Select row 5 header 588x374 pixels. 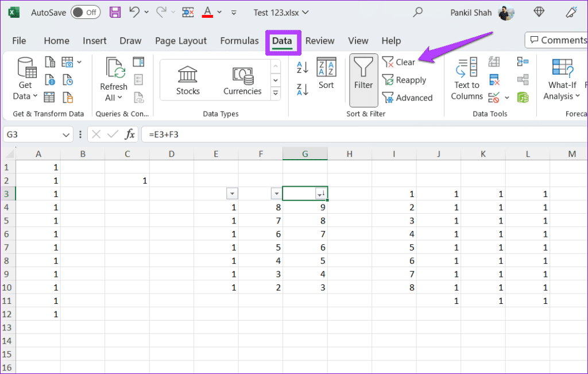[x=7, y=221]
